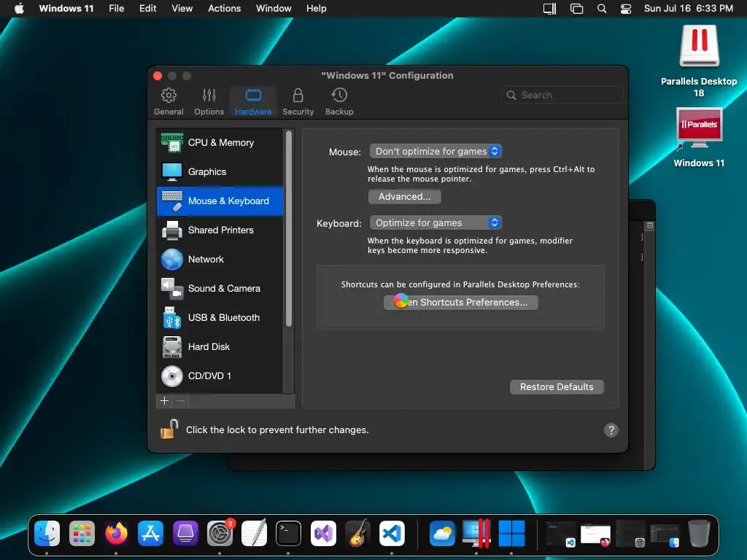This screenshot has height=560, width=747.
Task: Select Graphics in the hardware list
Action: [x=220, y=172]
